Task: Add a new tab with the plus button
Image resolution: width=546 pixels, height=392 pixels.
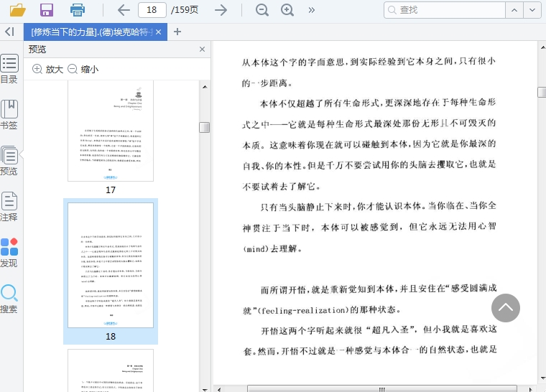Action: pos(177,32)
